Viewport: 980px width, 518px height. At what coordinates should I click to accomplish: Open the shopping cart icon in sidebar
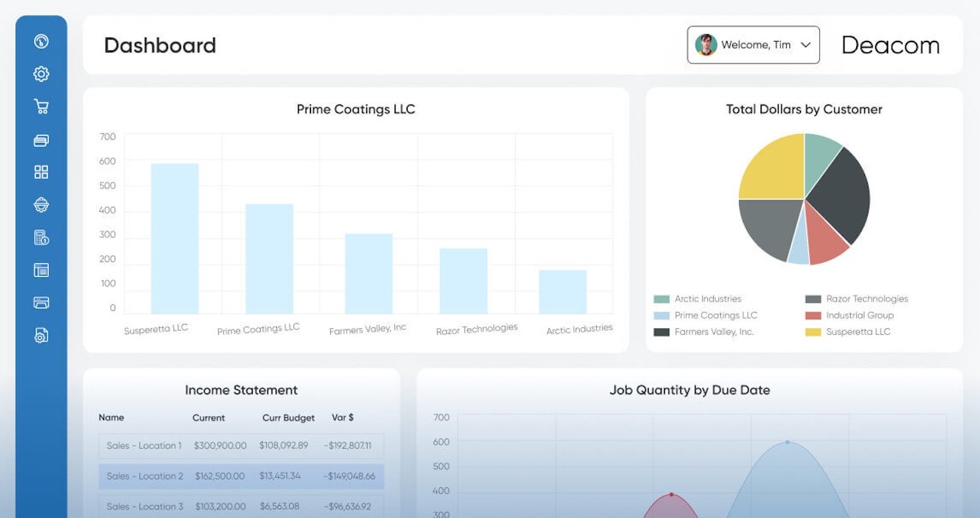(x=42, y=107)
